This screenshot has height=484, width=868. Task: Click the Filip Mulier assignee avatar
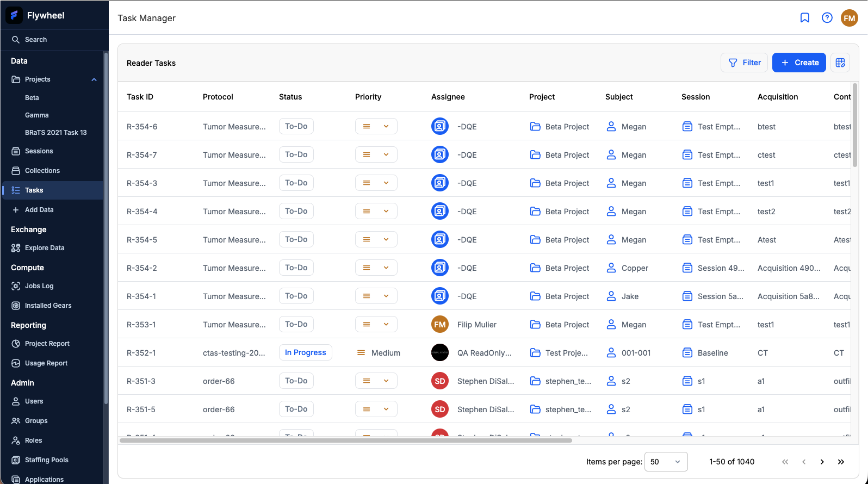[439, 325]
